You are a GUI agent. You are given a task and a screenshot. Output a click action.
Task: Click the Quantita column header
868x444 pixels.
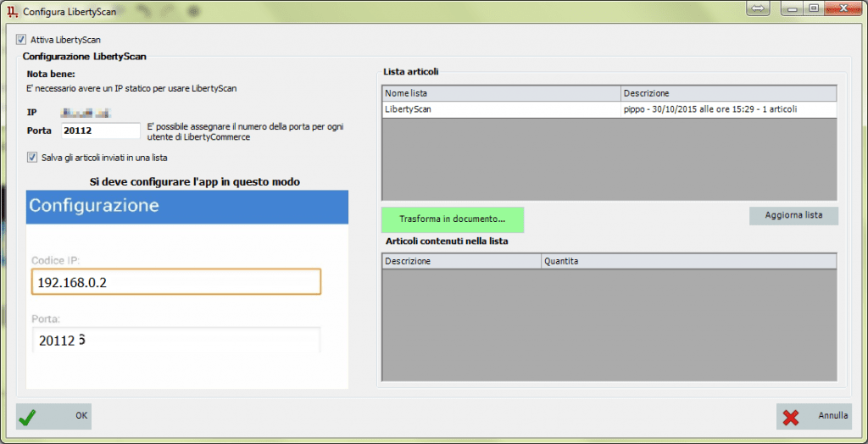point(688,261)
